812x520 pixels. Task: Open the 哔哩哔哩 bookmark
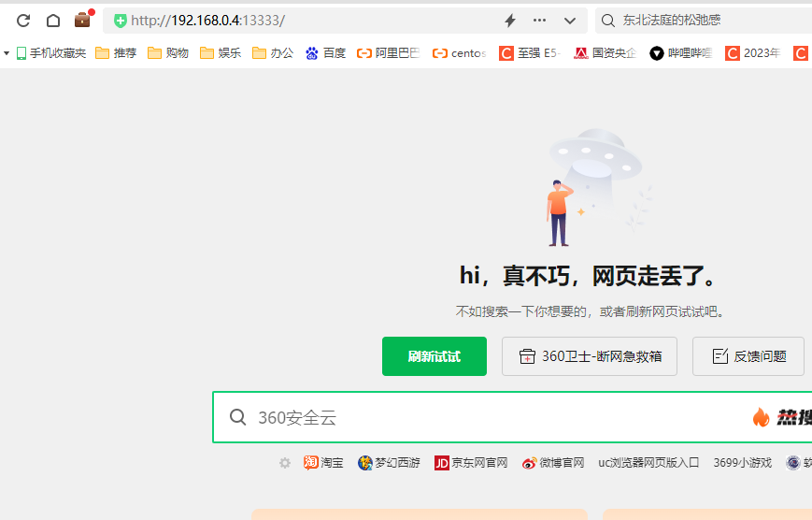[x=681, y=53]
